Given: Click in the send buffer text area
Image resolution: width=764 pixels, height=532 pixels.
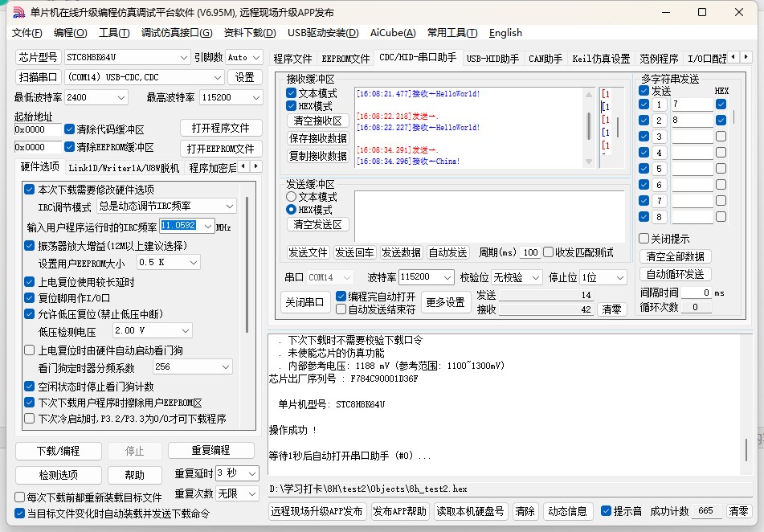Looking at the screenshot, I should click(489, 216).
